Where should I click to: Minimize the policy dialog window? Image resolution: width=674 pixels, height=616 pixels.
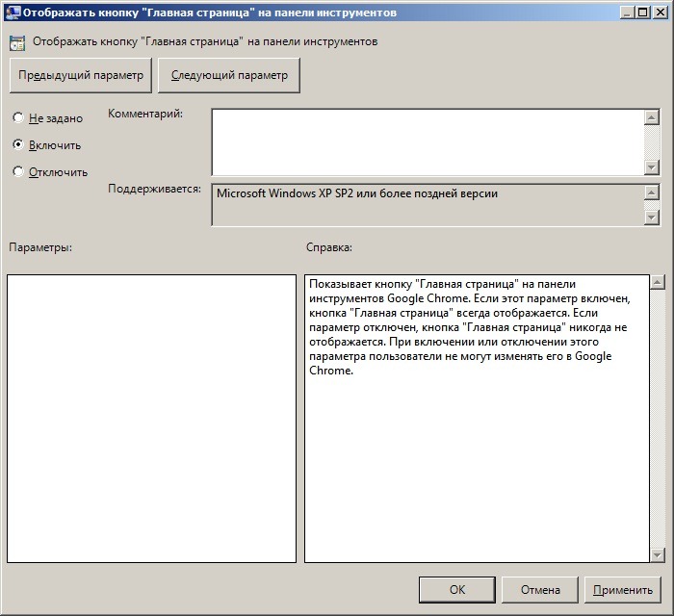click(627, 13)
